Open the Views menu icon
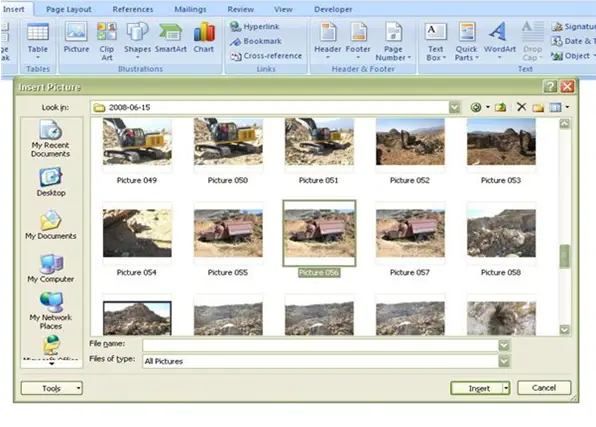The image size is (596, 427). click(555, 108)
